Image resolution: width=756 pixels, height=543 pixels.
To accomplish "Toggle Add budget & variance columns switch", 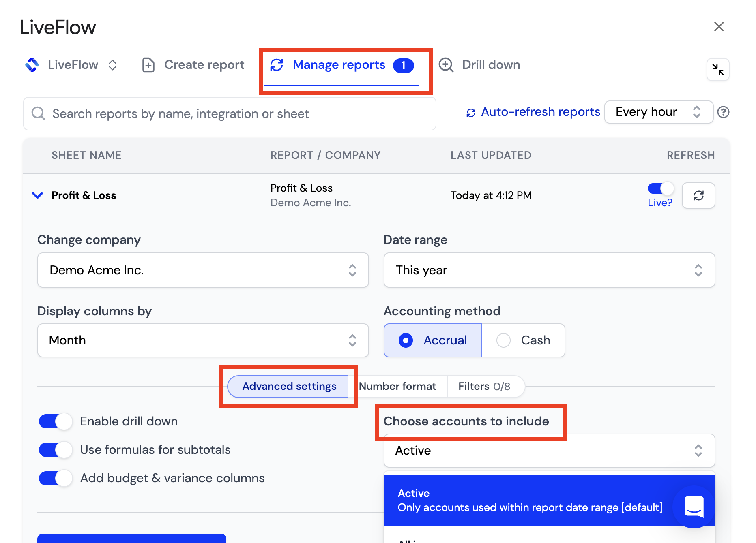I will pyautogui.click(x=56, y=478).
